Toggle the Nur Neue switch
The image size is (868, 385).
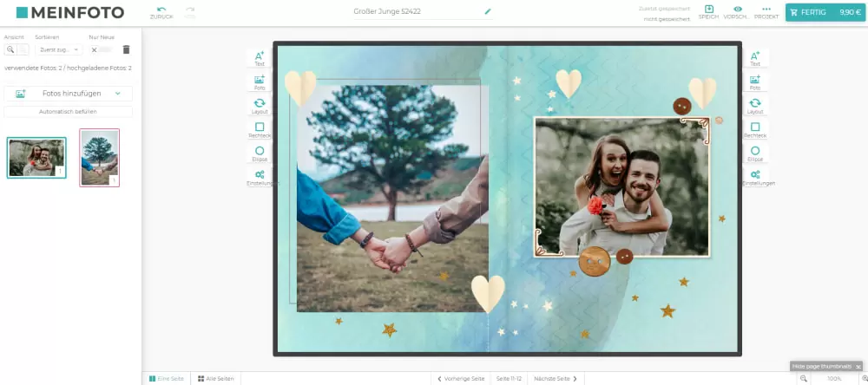102,50
